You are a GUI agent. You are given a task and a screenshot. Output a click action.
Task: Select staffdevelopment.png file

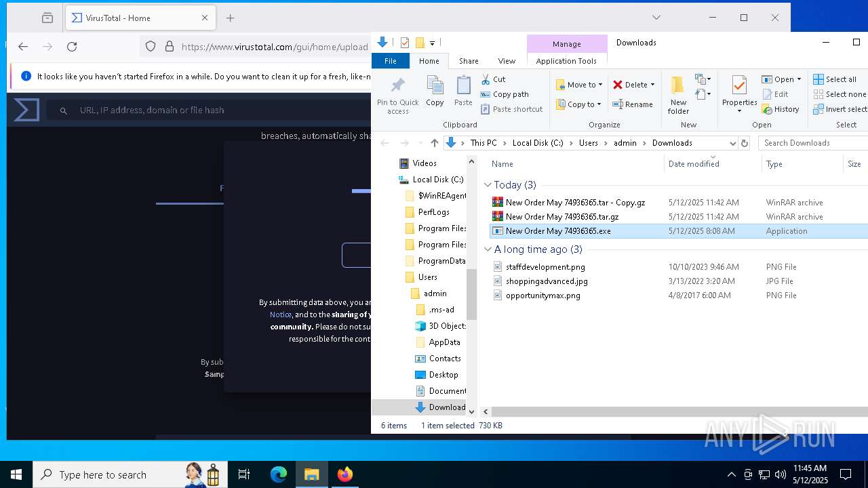pyautogui.click(x=545, y=267)
